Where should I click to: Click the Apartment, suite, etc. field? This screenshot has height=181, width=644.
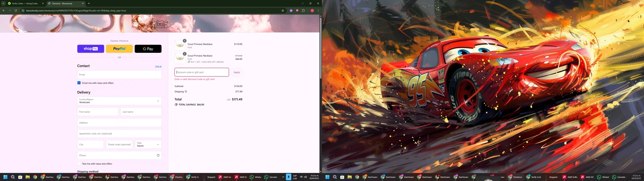tap(119, 133)
